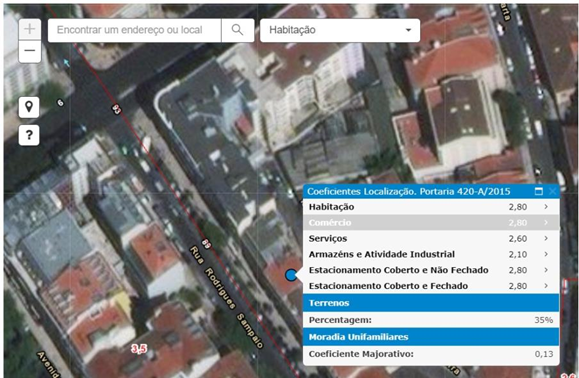Expand the Habitação row chevron

546,207
